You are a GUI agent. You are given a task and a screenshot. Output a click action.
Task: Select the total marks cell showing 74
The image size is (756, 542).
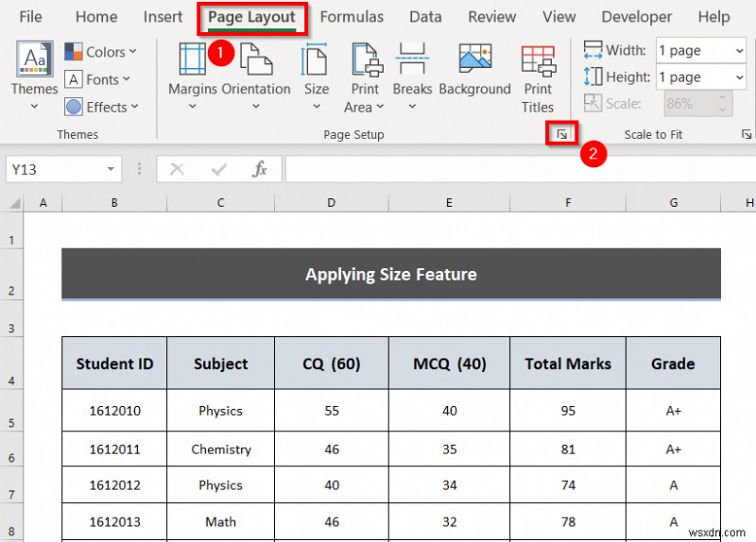(x=568, y=484)
